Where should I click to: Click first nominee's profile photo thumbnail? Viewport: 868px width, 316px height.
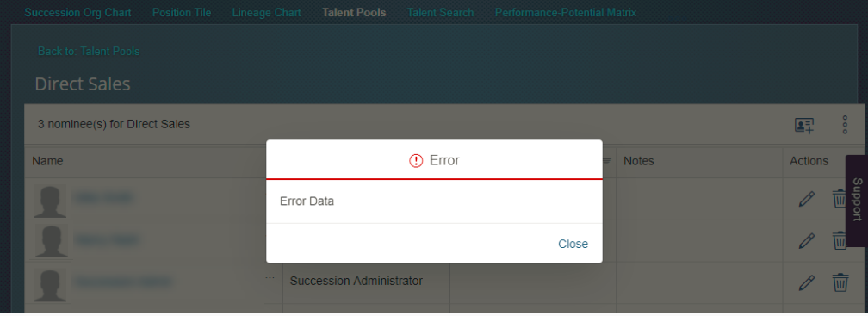[x=50, y=201]
